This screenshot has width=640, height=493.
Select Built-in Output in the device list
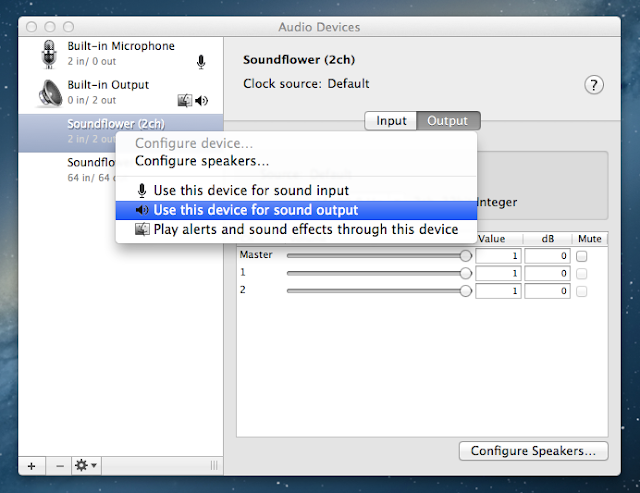(x=121, y=93)
